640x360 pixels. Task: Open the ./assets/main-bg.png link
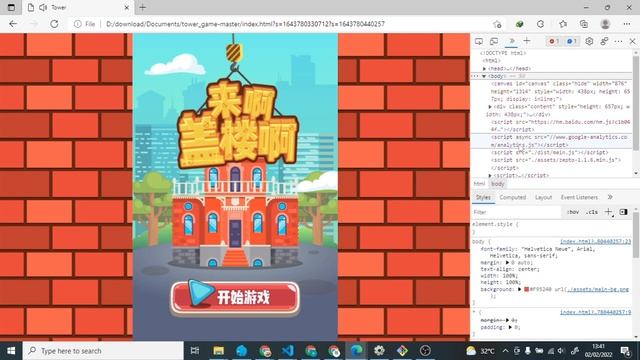(x=598, y=289)
